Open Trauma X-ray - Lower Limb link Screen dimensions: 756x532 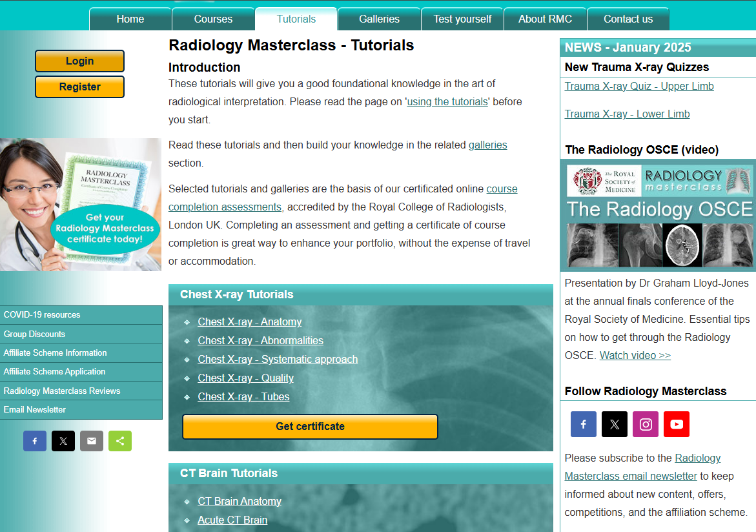click(x=627, y=114)
